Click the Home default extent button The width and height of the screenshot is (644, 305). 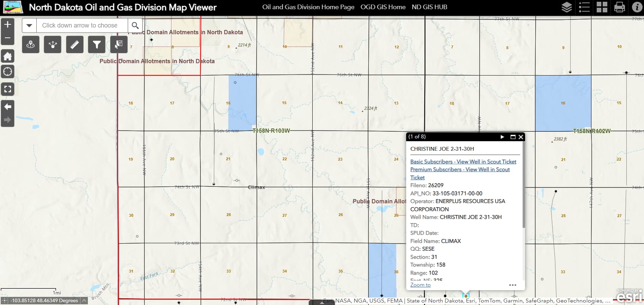7,56
